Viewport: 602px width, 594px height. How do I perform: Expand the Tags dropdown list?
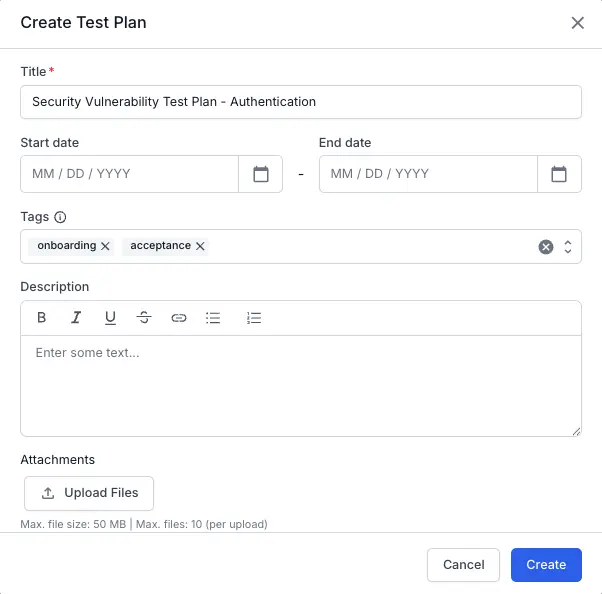click(x=568, y=247)
